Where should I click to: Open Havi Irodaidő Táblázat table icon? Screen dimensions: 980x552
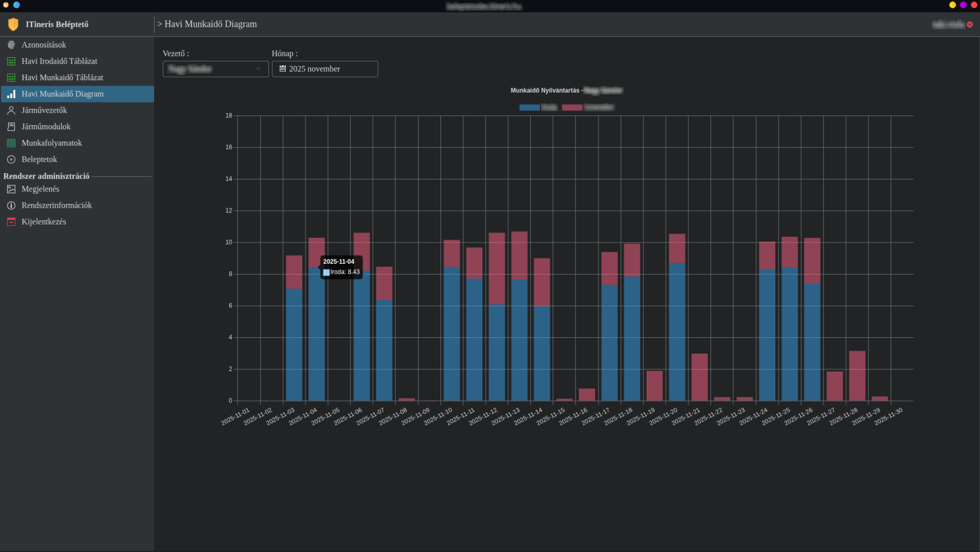tap(11, 62)
